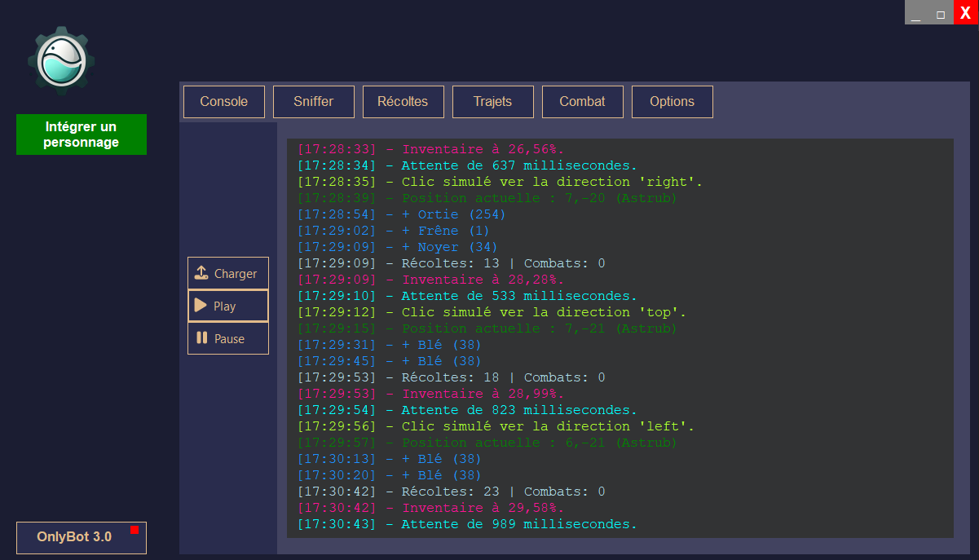Click 'Position actuelle : 7,-21 (Astrub)'

point(487,329)
